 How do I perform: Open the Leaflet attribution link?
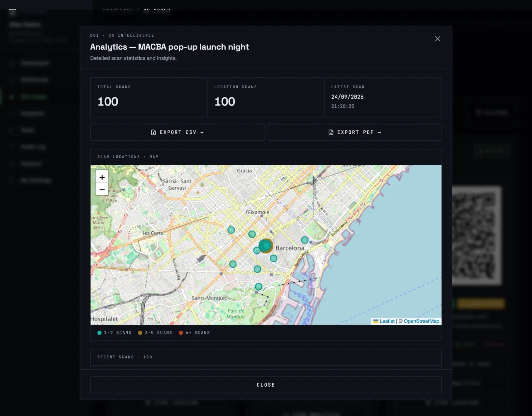(387, 321)
